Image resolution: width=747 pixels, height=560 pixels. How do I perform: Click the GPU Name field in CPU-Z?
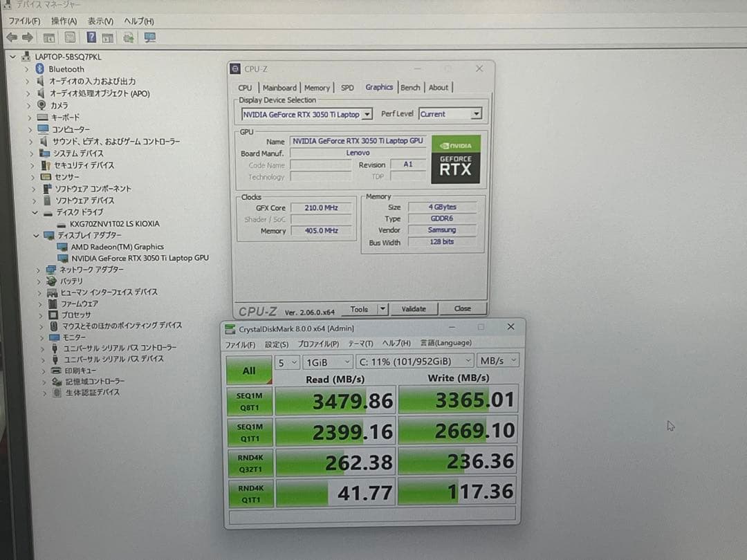click(358, 141)
